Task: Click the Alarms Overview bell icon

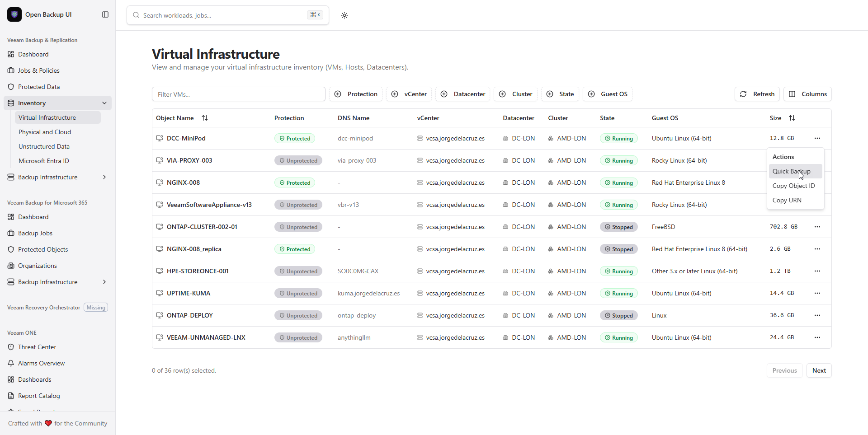Action: 11,363
